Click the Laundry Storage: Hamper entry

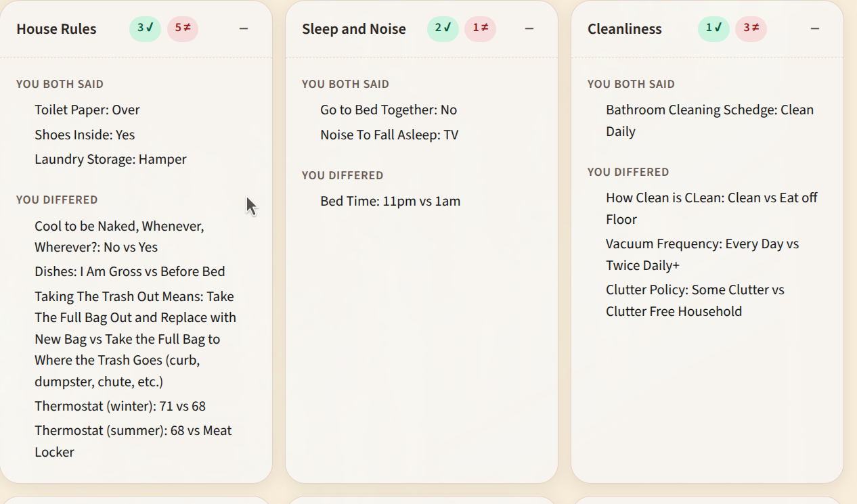point(110,159)
